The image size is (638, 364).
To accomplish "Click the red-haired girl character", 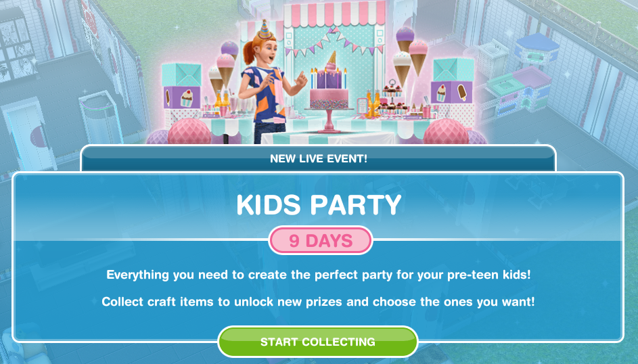I will [269, 83].
